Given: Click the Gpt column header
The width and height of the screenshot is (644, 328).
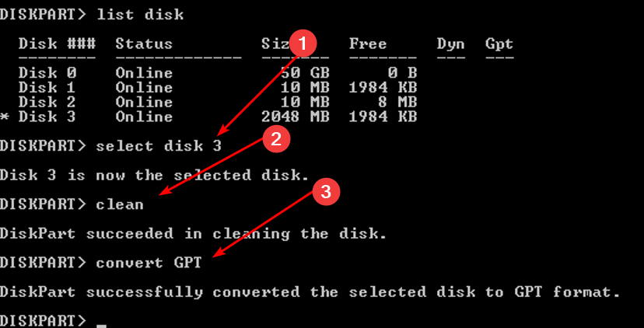Looking at the screenshot, I should (x=499, y=44).
